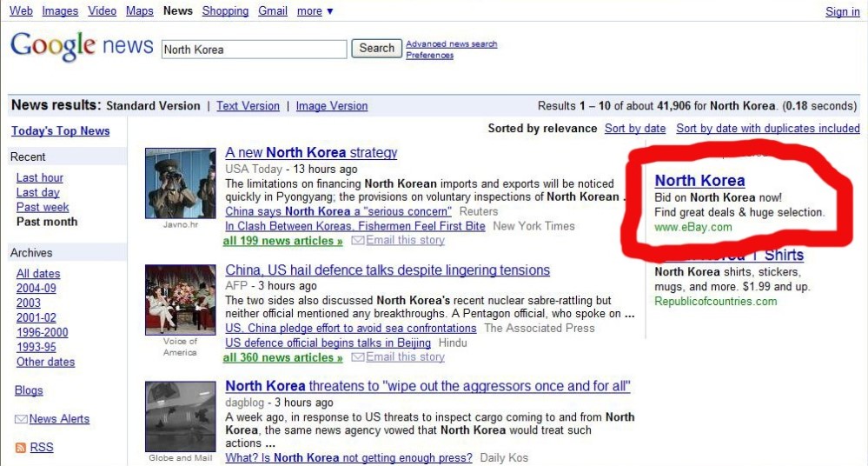Image resolution: width=868 pixels, height=466 pixels.
Task: Switch to Text Version
Action: (248, 106)
